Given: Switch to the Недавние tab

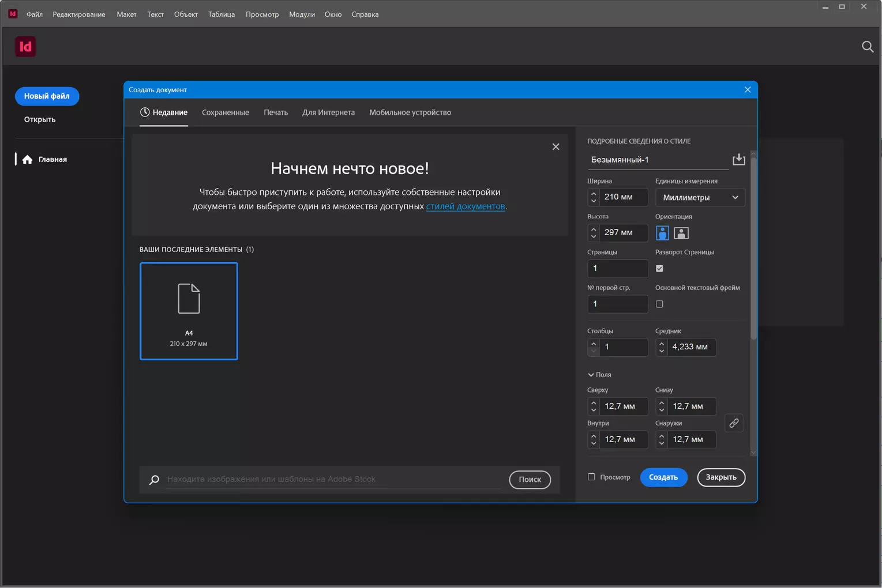Looking at the screenshot, I should [x=164, y=112].
